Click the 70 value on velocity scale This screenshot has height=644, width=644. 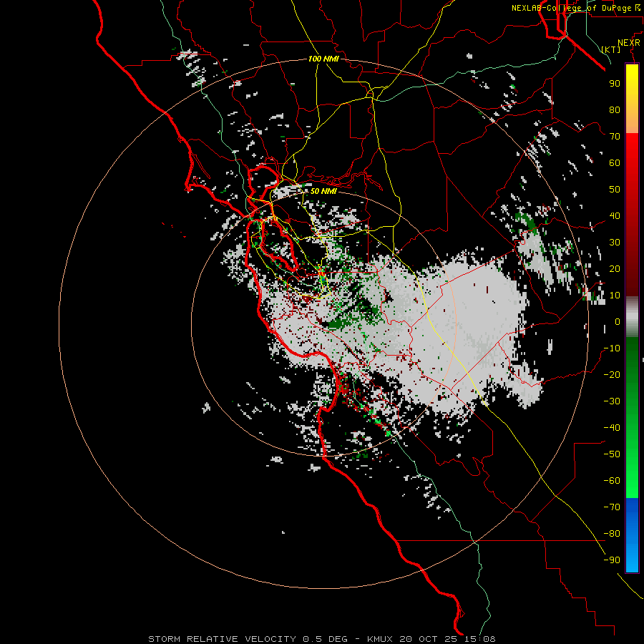tap(615, 137)
